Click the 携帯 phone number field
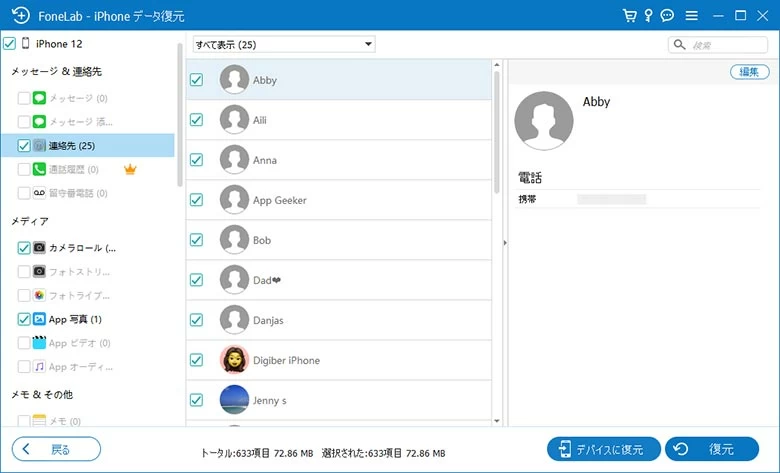The width and height of the screenshot is (780, 473). pyautogui.click(x=611, y=199)
